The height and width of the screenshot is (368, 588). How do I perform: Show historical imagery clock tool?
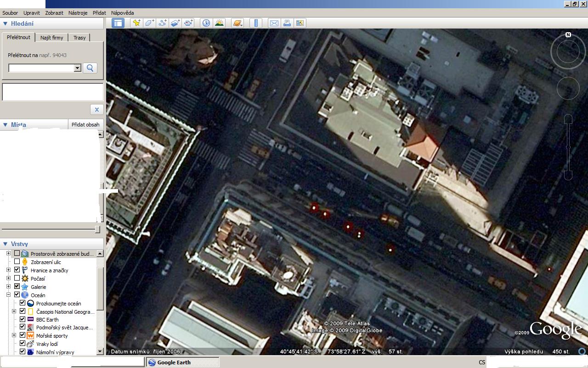[206, 23]
